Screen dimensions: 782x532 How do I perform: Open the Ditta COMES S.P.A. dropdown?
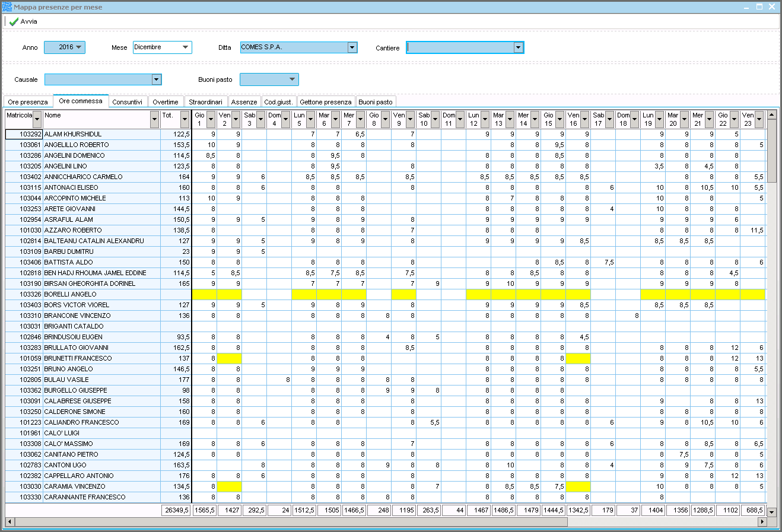tap(352, 47)
